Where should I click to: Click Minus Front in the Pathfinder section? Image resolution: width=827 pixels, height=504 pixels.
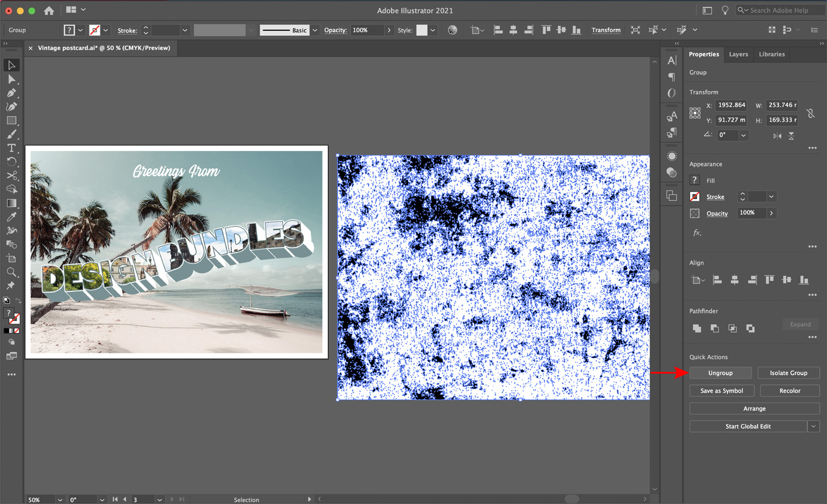715,328
